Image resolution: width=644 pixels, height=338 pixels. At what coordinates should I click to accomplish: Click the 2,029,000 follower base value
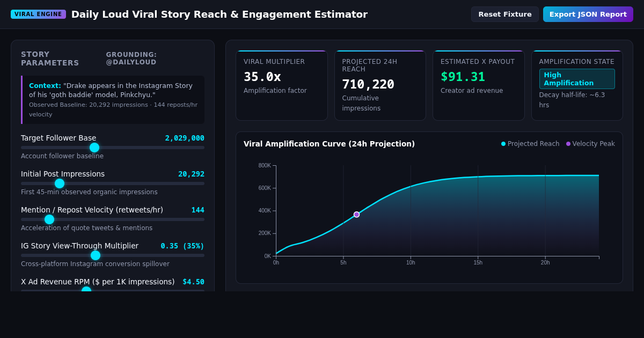(x=185, y=138)
